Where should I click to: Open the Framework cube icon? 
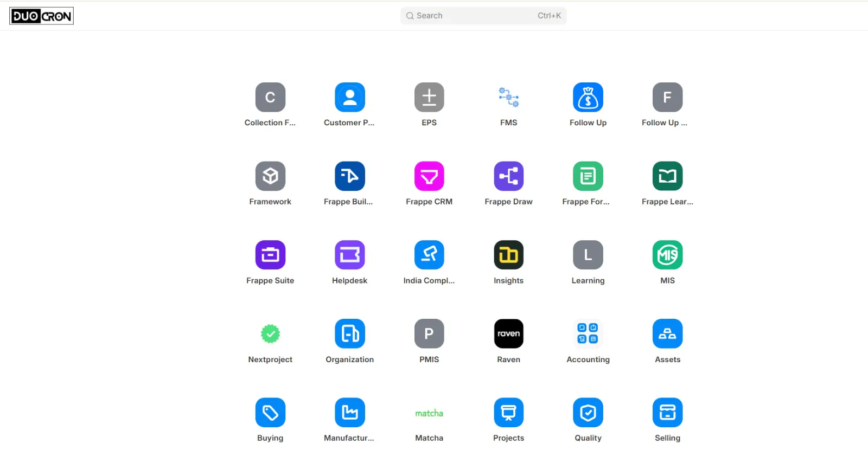point(270,176)
